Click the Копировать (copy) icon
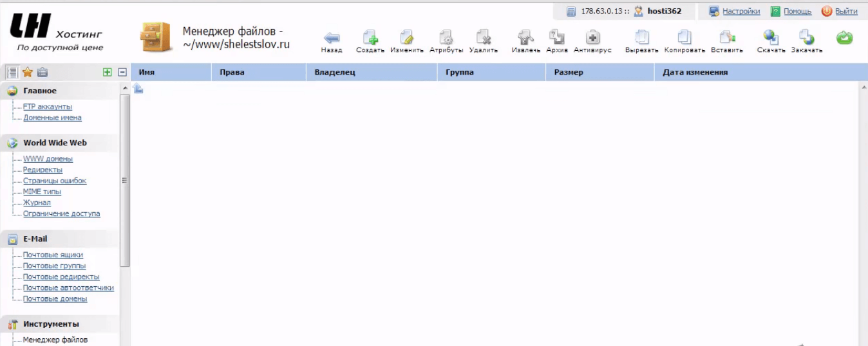This screenshot has height=346, width=868. [684, 38]
